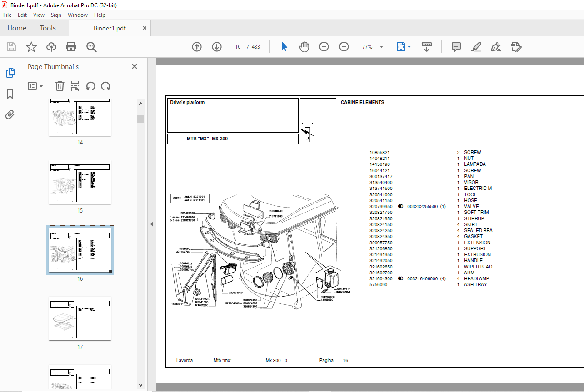Click the ASH TRAY part entry
Image resolution: width=584 pixels, height=392 pixels.
[x=475, y=284]
